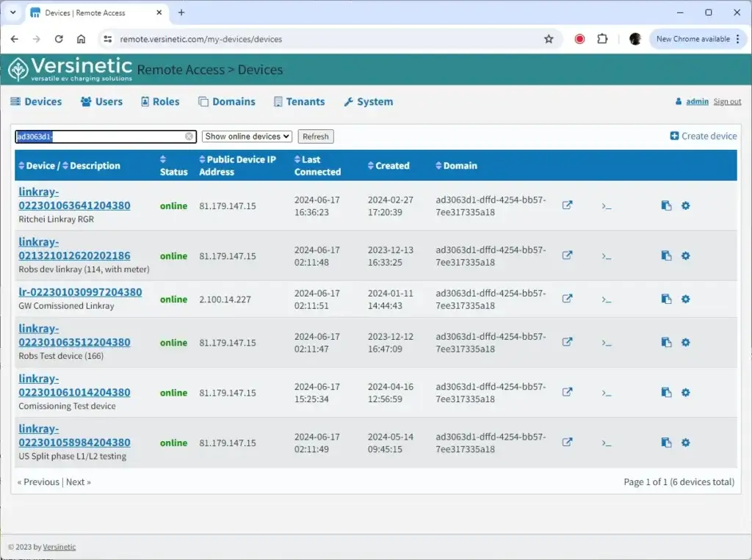
Task: Go to the Users menu
Action: (x=101, y=102)
